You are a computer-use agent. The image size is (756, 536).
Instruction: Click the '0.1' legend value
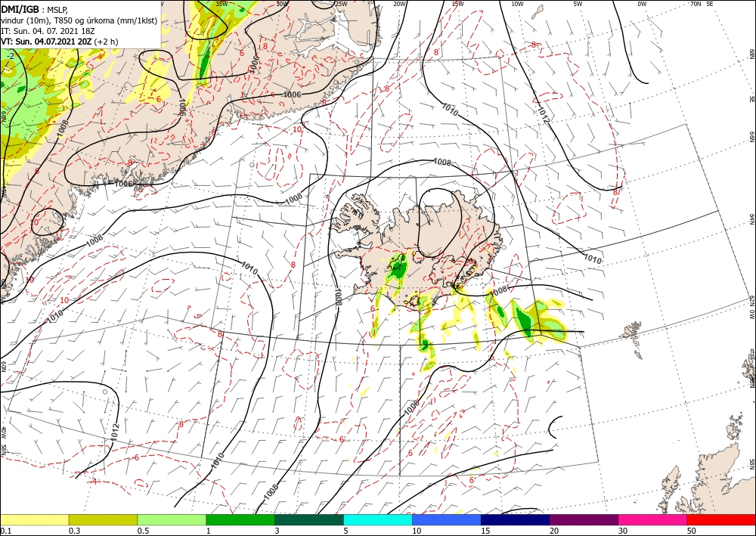[x=5, y=531]
